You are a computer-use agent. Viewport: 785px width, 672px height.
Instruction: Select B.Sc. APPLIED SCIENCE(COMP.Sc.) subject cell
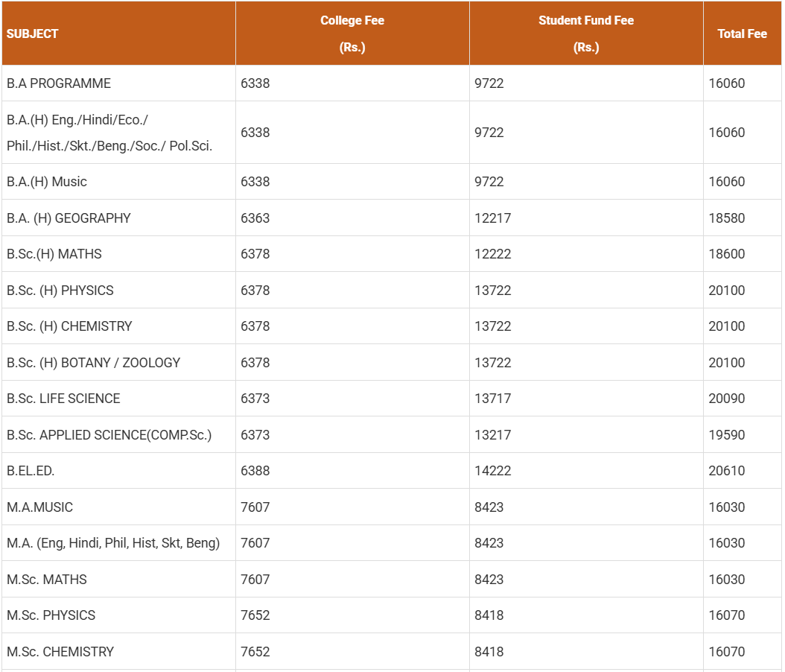109,435
